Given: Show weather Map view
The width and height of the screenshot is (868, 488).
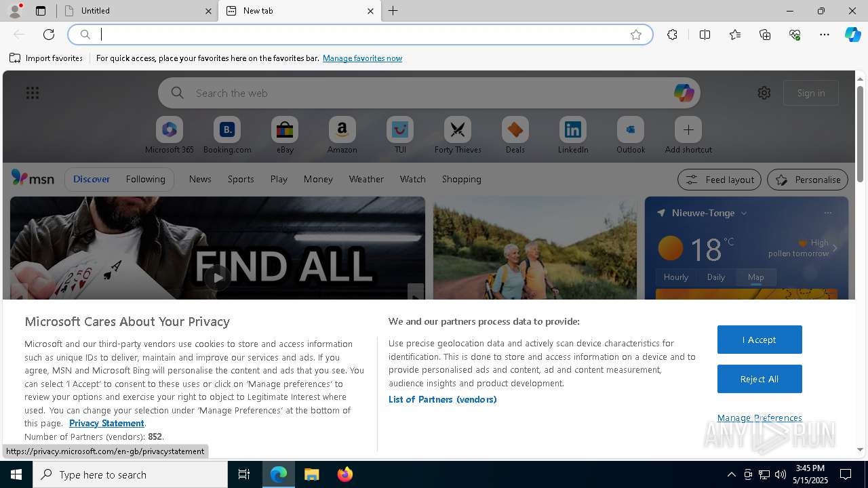Looking at the screenshot, I should 755,277.
